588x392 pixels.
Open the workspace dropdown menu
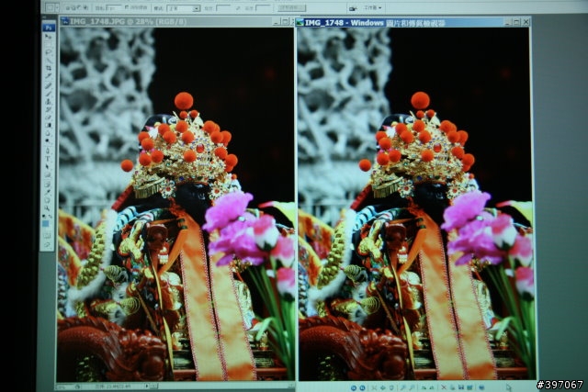(x=373, y=7)
